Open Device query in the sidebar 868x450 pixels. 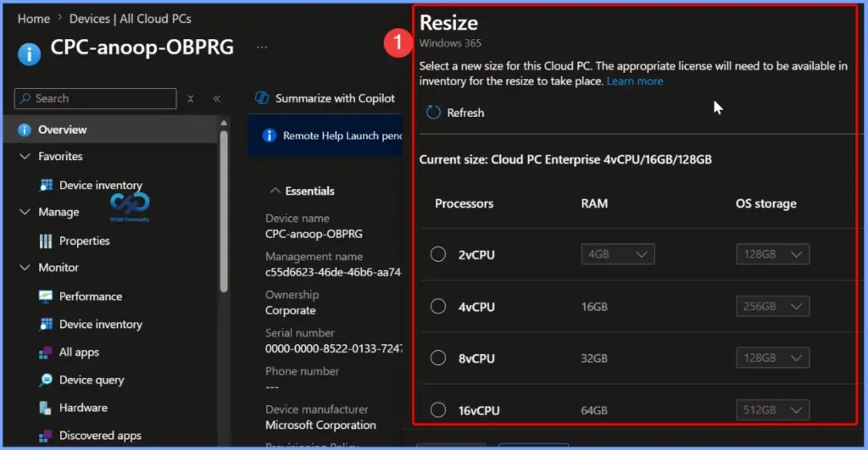tap(92, 380)
